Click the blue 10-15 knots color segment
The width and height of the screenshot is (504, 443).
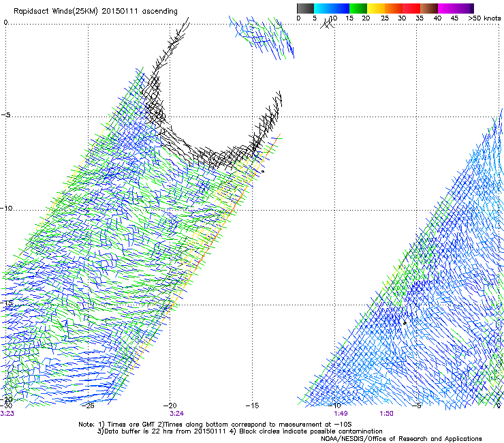tap(341, 8)
